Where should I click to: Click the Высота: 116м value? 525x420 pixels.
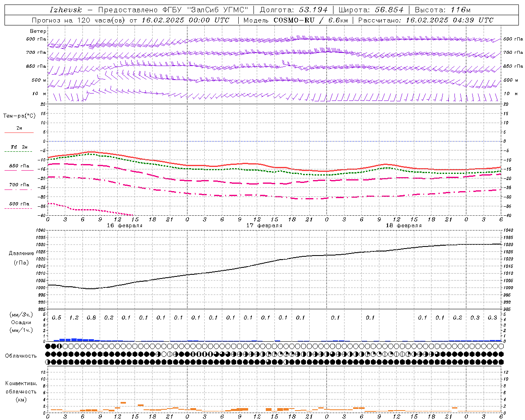pos(443,10)
